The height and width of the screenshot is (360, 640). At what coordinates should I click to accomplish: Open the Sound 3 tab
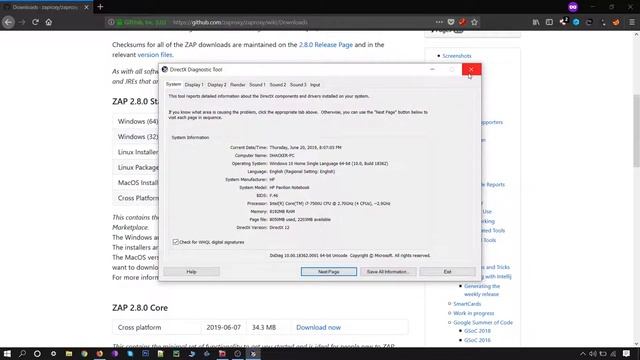pyautogui.click(x=298, y=84)
